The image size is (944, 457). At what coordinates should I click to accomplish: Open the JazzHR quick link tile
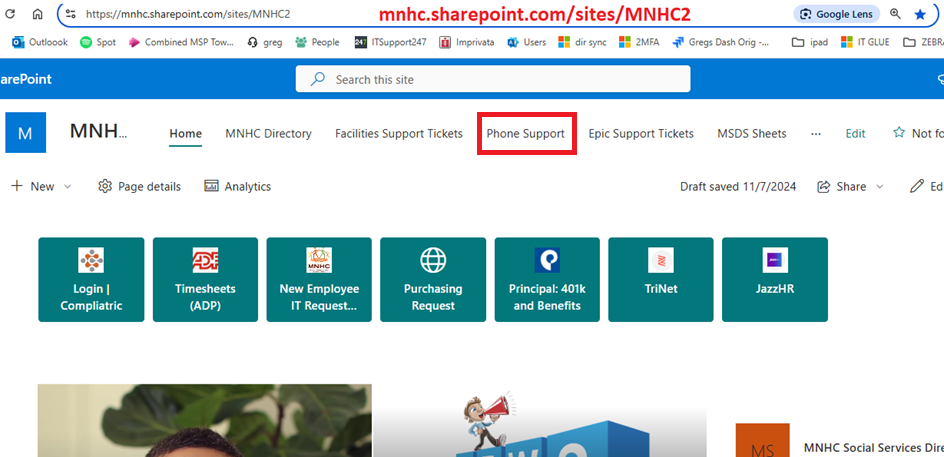pos(775,280)
